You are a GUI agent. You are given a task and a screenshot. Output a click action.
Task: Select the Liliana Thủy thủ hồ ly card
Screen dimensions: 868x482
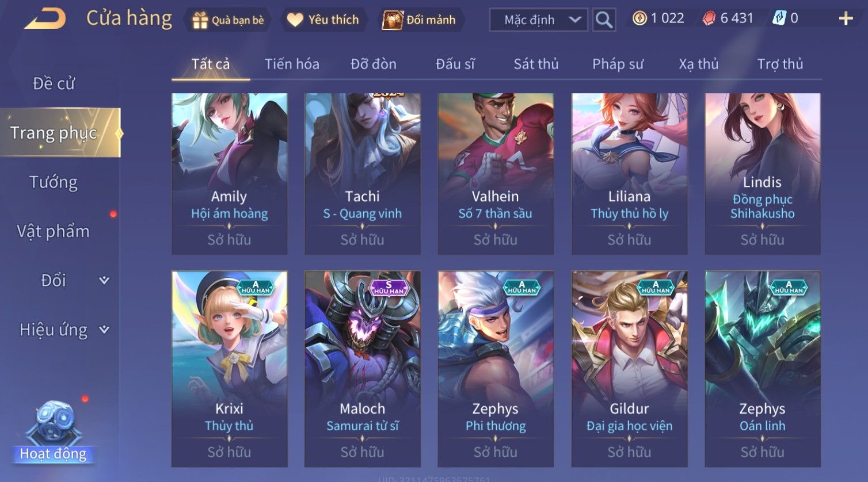tap(629, 174)
